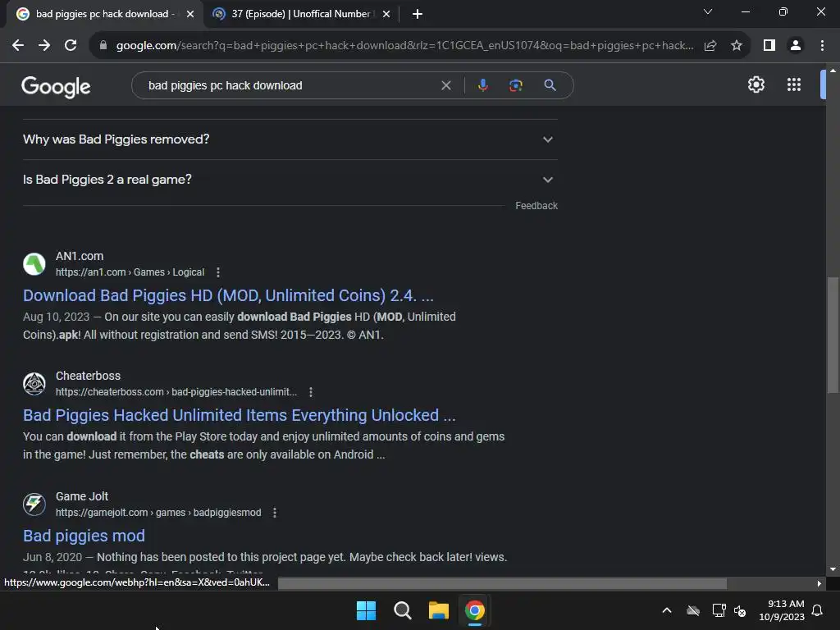The image size is (840, 630).
Task: Go back to the previous page
Action: [x=18, y=46]
